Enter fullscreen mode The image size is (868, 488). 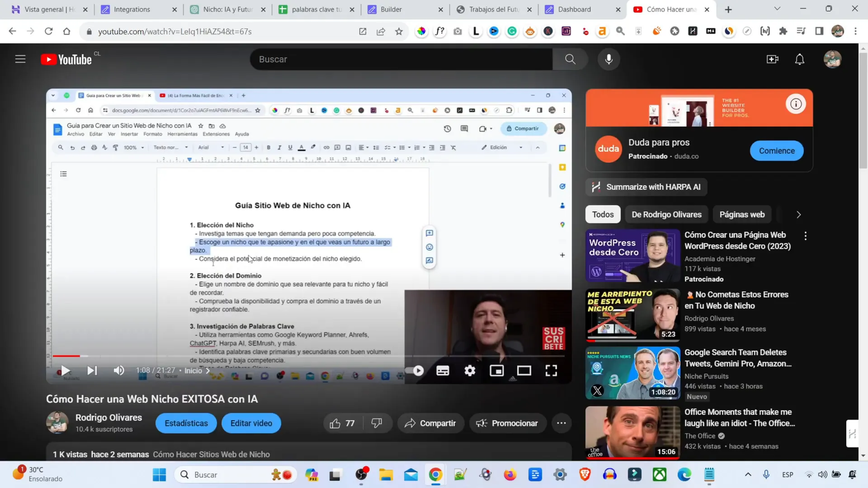click(x=551, y=370)
